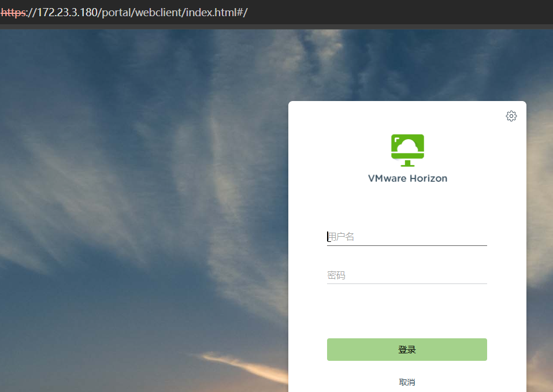Focus the 用户名 username field

(407, 237)
